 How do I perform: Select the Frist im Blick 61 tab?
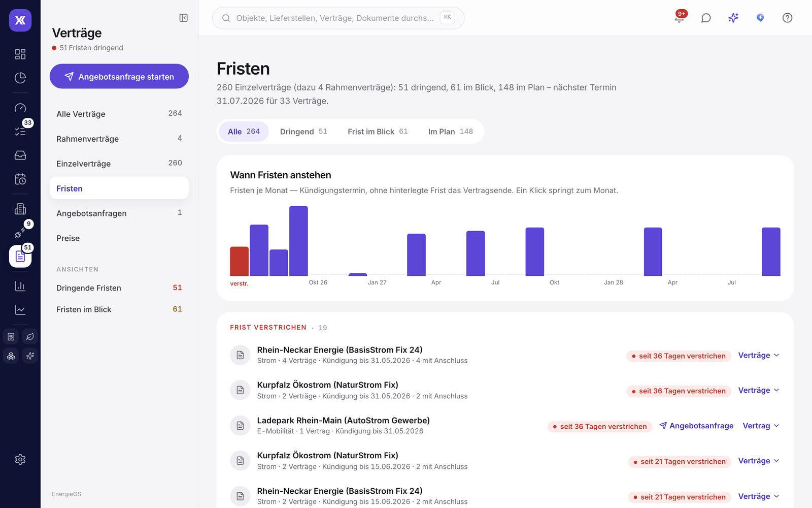[x=378, y=132]
